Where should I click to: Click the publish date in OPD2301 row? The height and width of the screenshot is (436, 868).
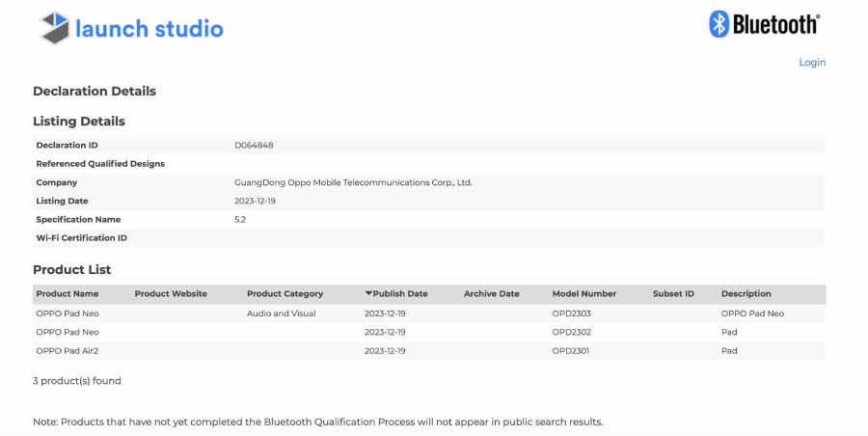click(385, 351)
